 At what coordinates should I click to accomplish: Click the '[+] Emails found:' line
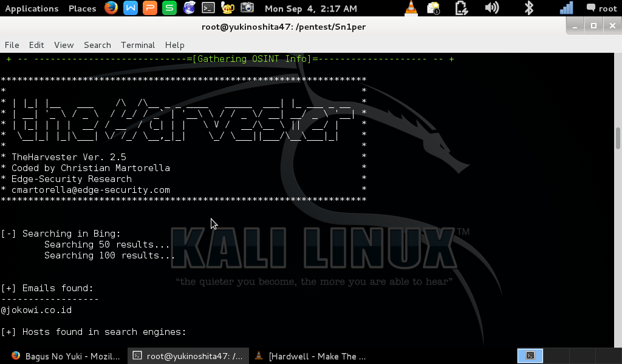coord(47,288)
